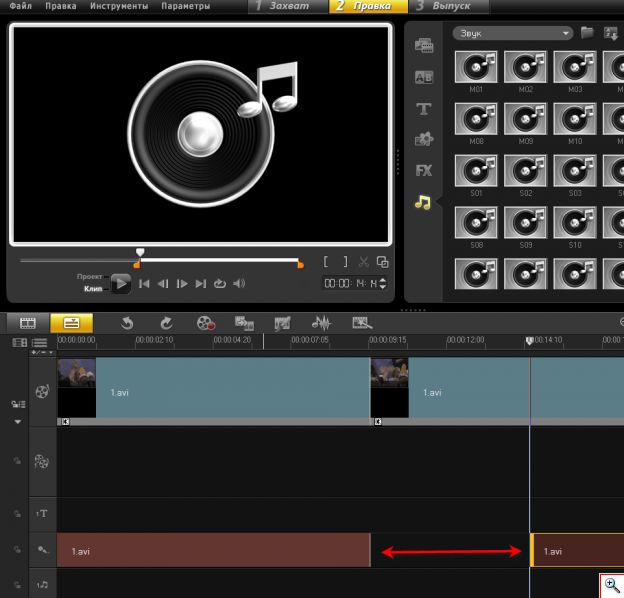Adjust timecode using the stepper arrows
624x598 pixels.
[382, 284]
